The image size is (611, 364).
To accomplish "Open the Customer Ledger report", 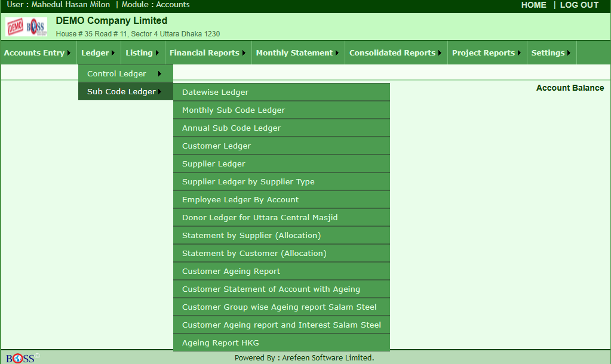I will 281,146.
